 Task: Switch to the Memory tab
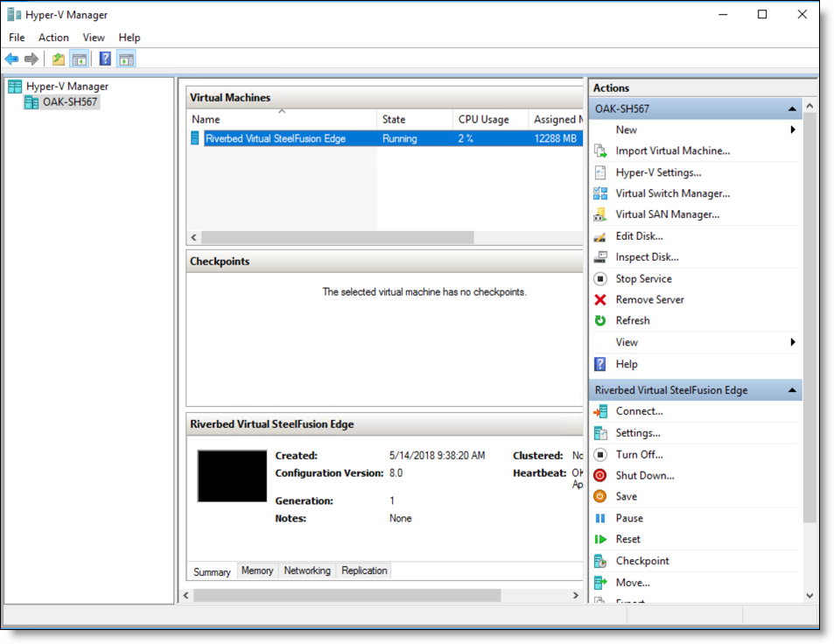257,570
